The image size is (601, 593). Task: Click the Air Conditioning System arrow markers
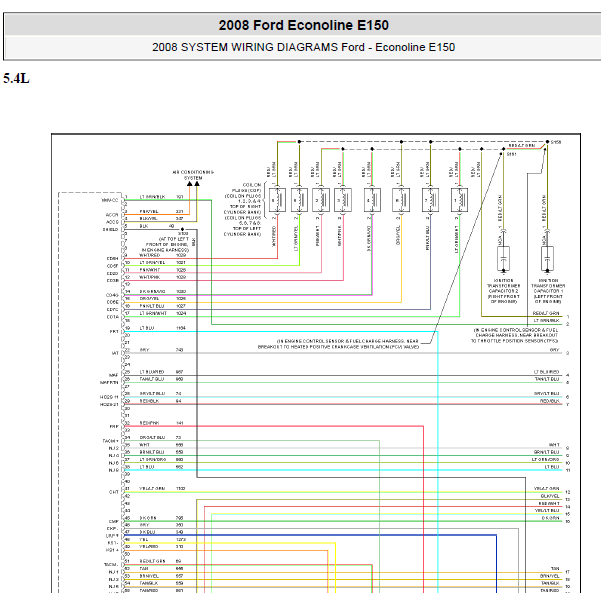193,185
